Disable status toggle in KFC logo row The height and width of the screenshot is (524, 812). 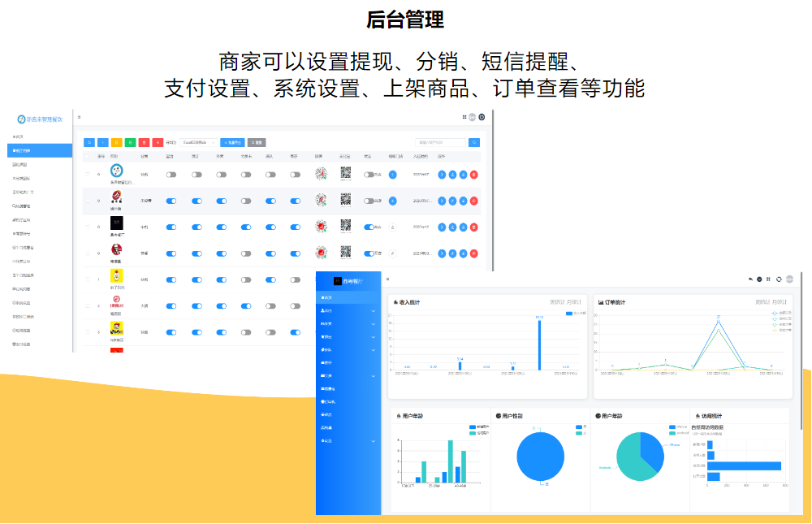[x=369, y=253]
